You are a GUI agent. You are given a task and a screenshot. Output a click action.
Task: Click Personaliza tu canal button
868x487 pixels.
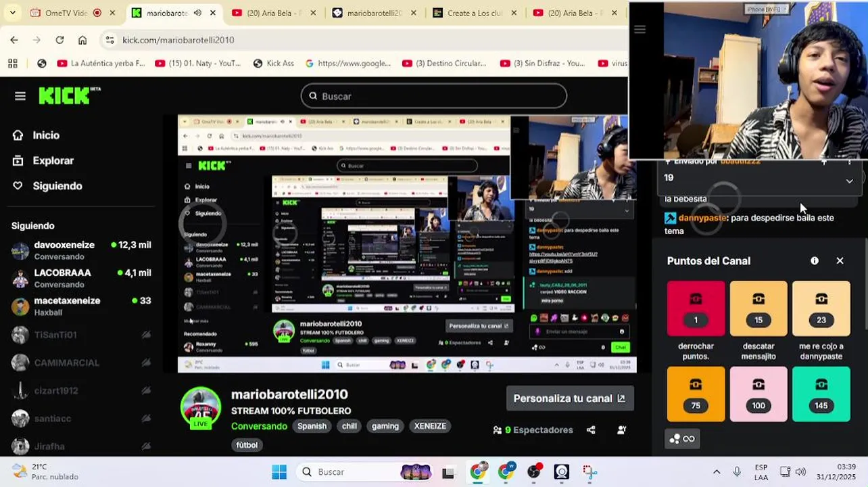[x=570, y=398]
